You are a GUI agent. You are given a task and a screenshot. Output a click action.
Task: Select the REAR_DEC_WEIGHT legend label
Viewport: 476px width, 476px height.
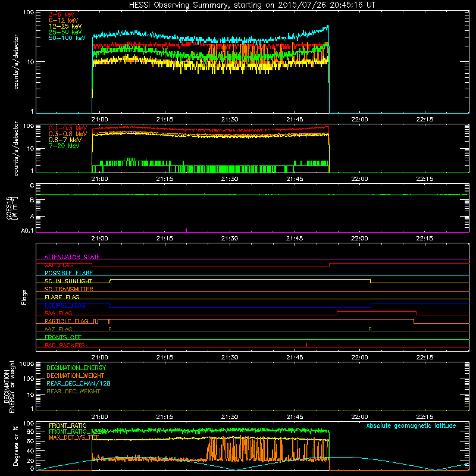[73, 392]
